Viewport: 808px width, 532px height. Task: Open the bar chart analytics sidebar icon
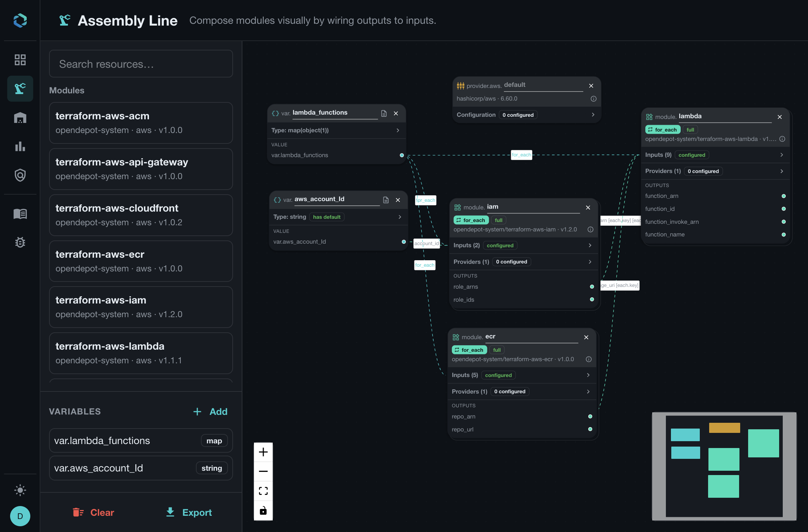tap(20, 146)
